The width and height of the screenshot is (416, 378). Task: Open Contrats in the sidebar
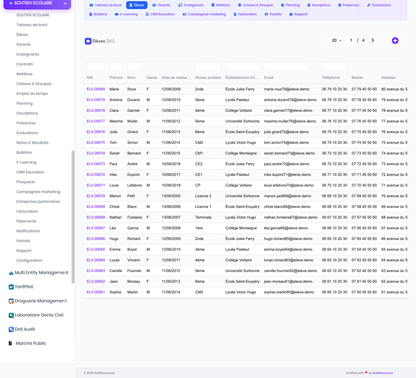point(25,64)
